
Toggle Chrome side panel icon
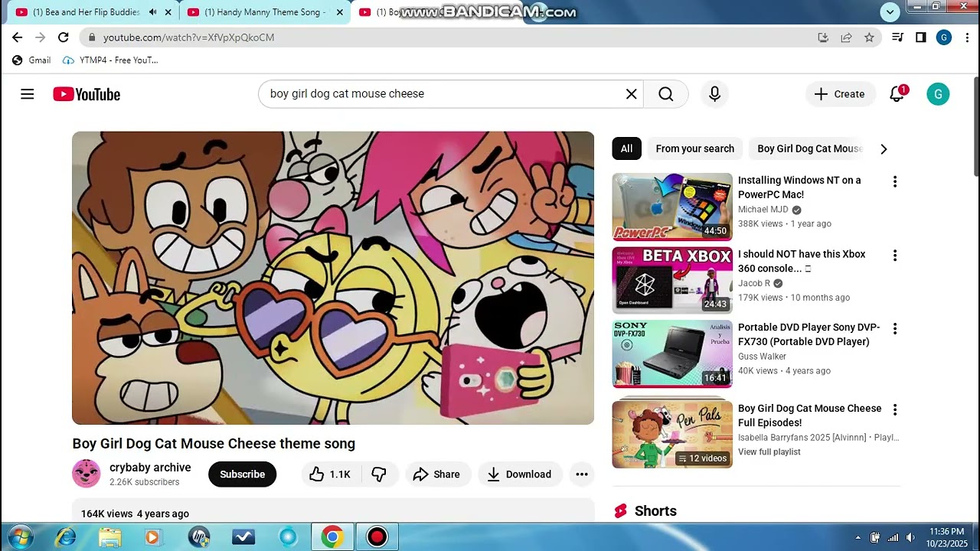pyautogui.click(x=920, y=37)
